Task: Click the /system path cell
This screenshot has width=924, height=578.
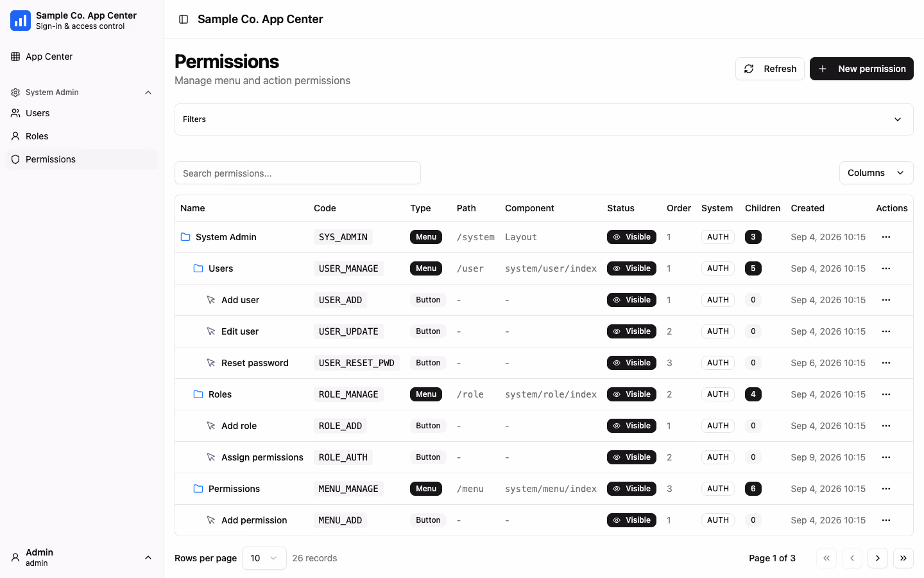Action: (x=475, y=237)
